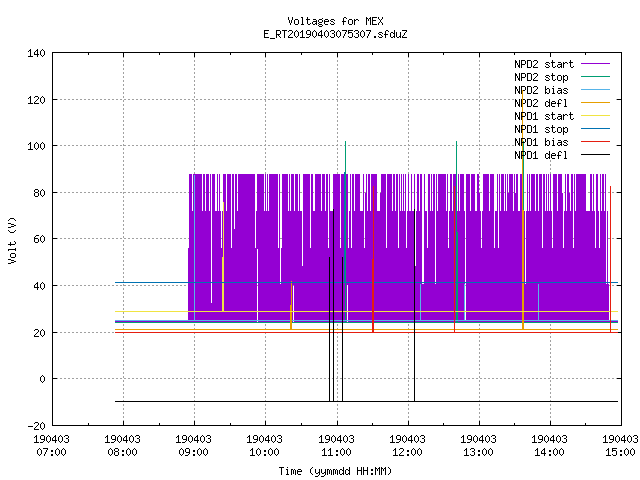This screenshot has width=640, height=480.
Task: Click the 80 y-axis tick label
Action: tap(39, 193)
